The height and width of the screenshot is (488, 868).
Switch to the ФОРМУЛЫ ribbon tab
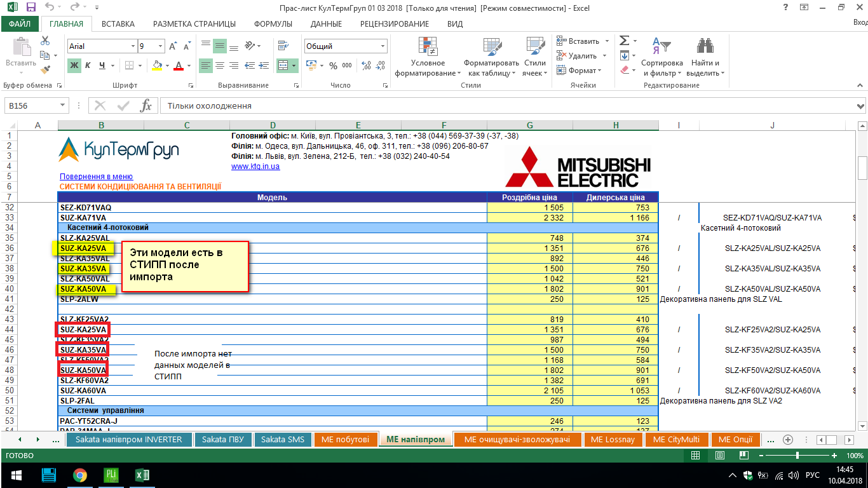(273, 24)
